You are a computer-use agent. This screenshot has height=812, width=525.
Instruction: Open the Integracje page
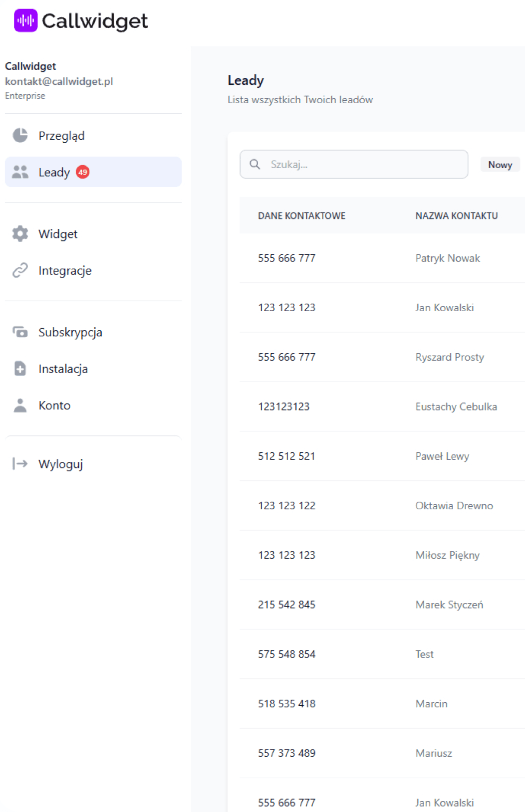[x=65, y=270]
